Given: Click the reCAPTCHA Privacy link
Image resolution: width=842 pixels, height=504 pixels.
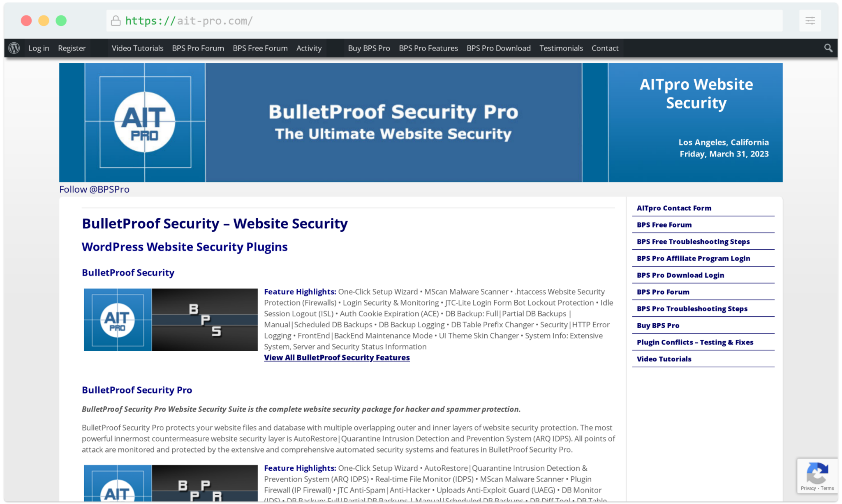Looking at the screenshot, I should [x=808, y=488].
